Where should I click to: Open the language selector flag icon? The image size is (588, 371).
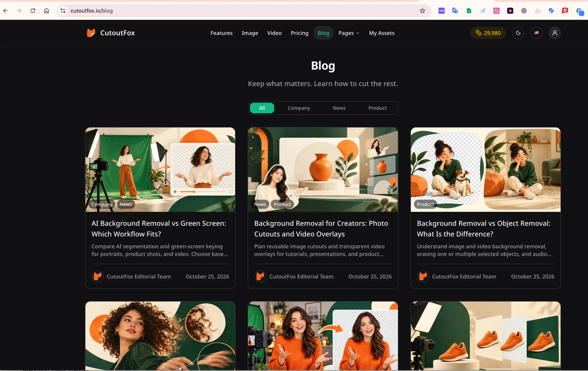pyautogui.click(x=537, y=33)
